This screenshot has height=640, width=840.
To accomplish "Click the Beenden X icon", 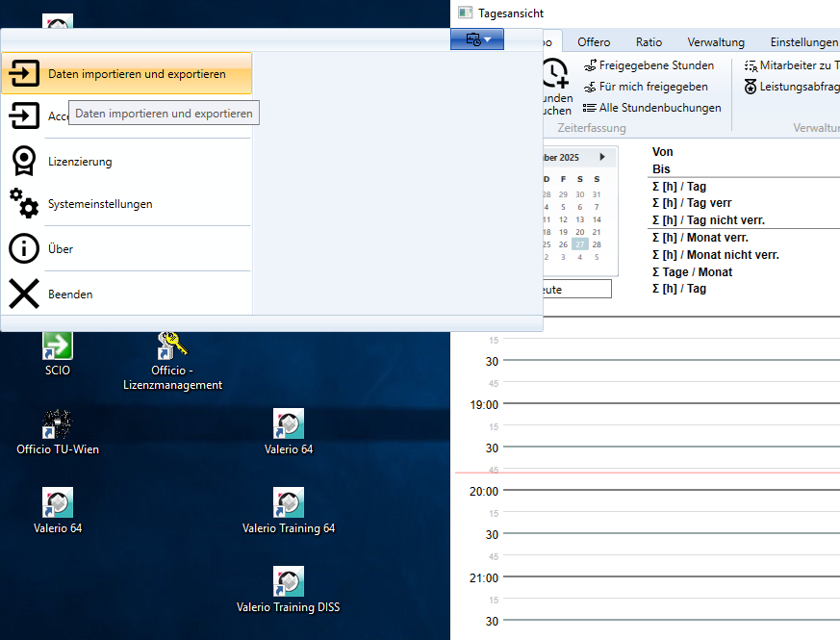I will pos(24,294).
